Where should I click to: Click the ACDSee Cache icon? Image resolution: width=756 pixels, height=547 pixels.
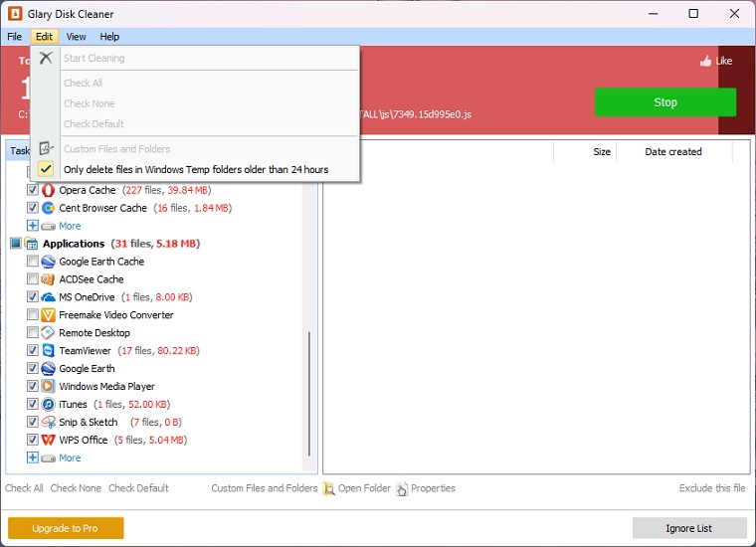[48, 279]
